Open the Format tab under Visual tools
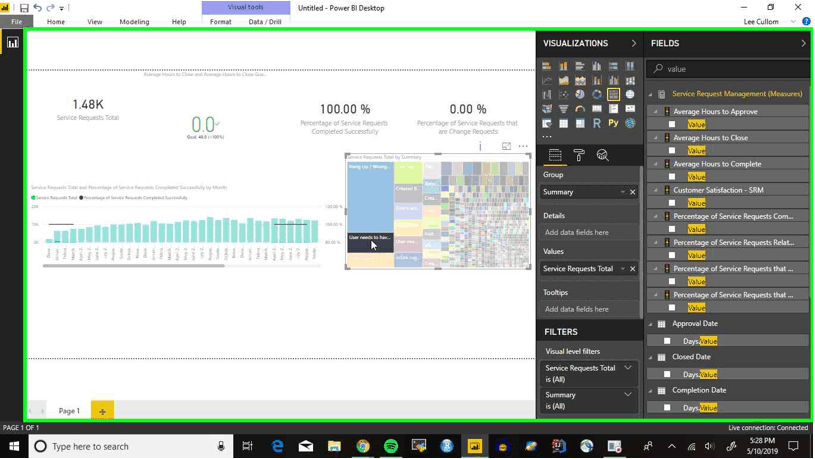 220,22
